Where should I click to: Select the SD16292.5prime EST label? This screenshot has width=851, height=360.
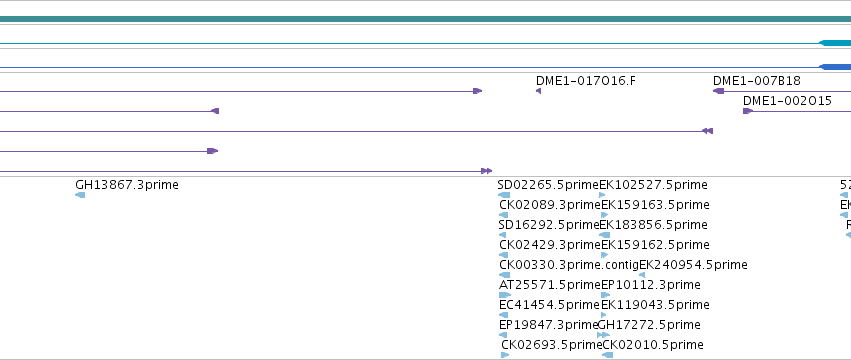tap(549, 225)
